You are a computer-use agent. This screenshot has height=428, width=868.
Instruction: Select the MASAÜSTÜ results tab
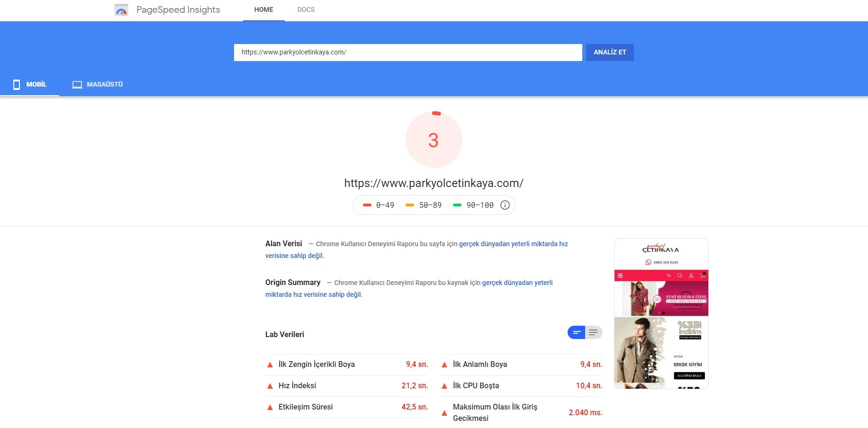[x=97, y=84]
